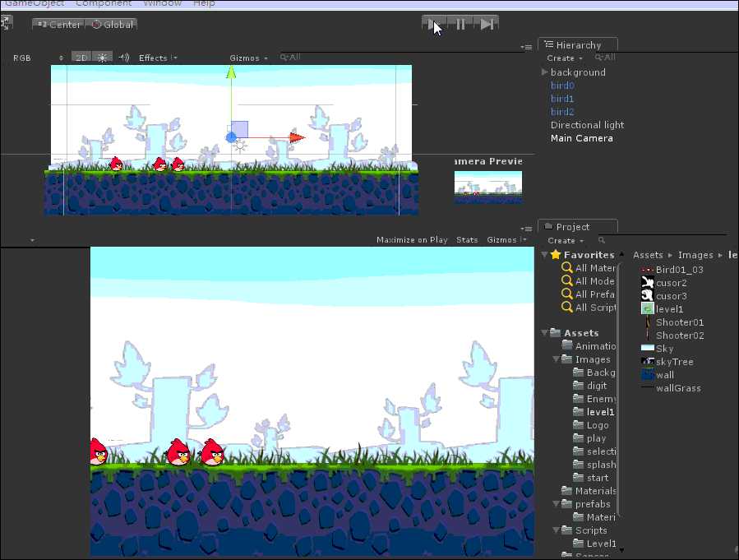This screenshot has height=560, width=739.
Task: Expand the background object in Hierarchy
Action: coord(544,72)
